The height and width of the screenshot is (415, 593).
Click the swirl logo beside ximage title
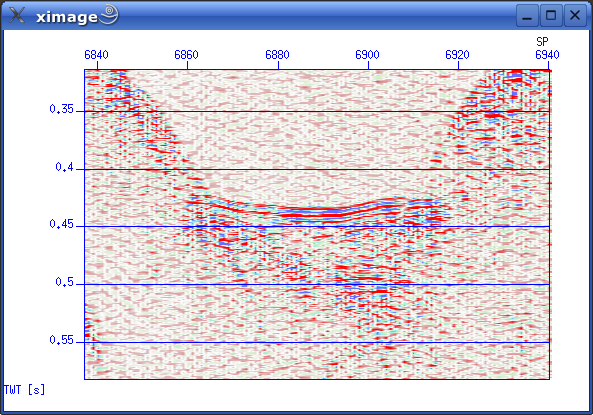point(109,14)
